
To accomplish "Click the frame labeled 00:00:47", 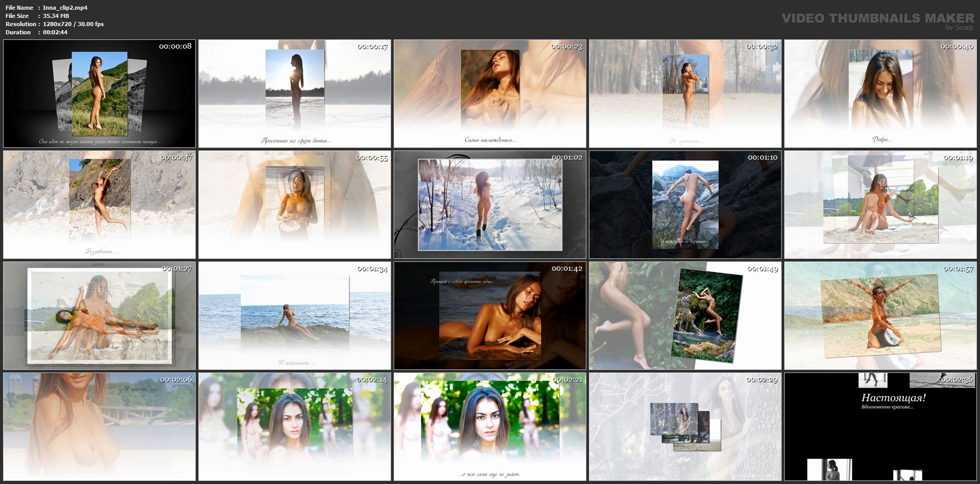I will (x=99, y=205).
